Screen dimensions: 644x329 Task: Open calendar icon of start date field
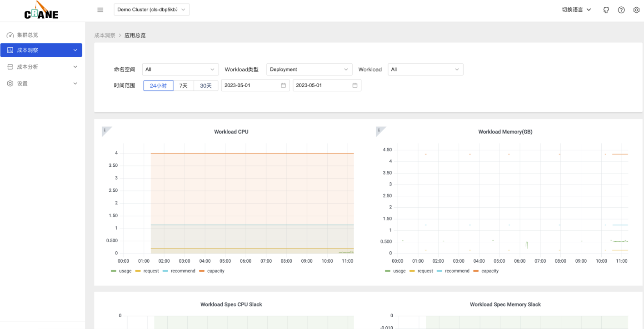click(x=283, y=85)
